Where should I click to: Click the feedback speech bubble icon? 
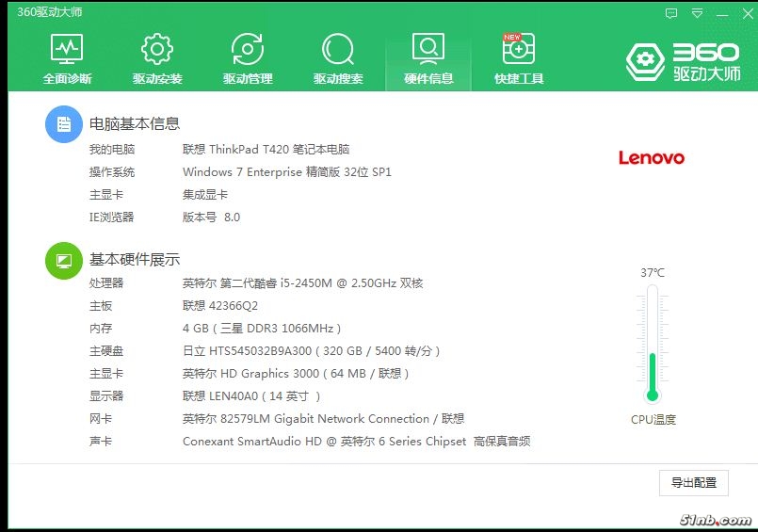(x=671, y=13)
